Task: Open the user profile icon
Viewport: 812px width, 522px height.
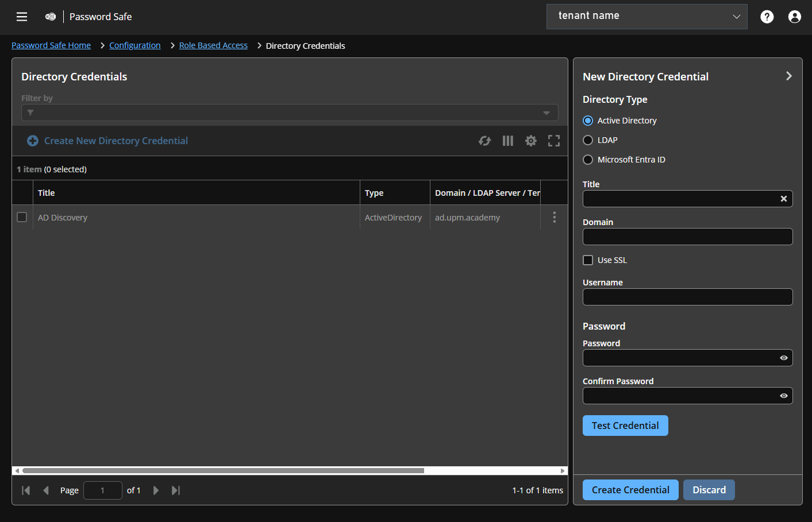Action: [x=794, y=17]
